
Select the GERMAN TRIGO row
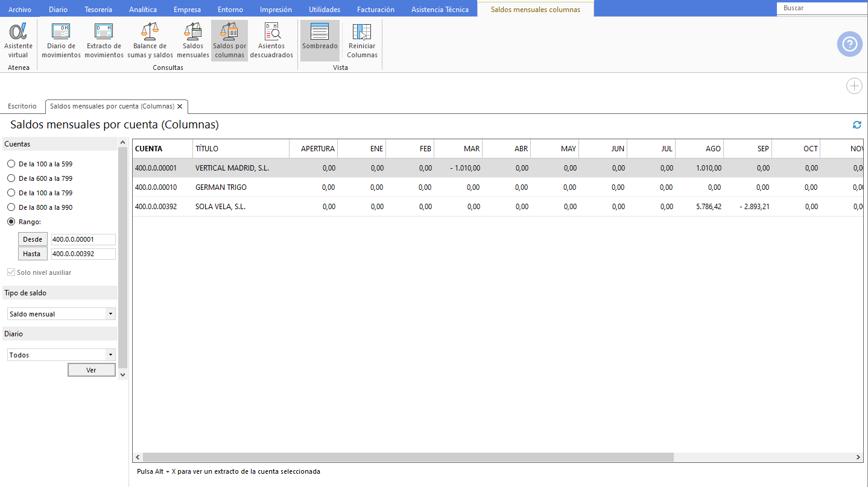498,187
